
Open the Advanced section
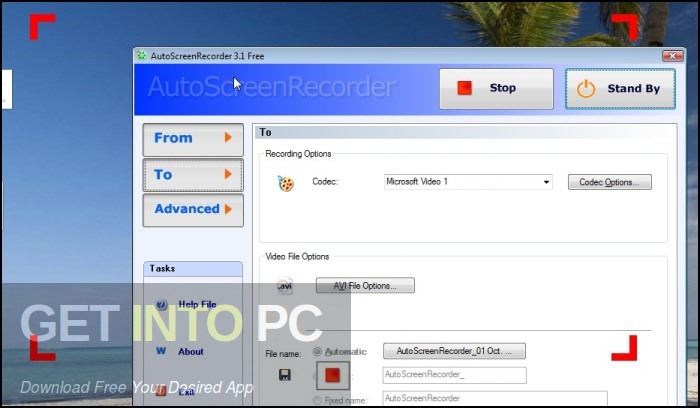[193, 210]
